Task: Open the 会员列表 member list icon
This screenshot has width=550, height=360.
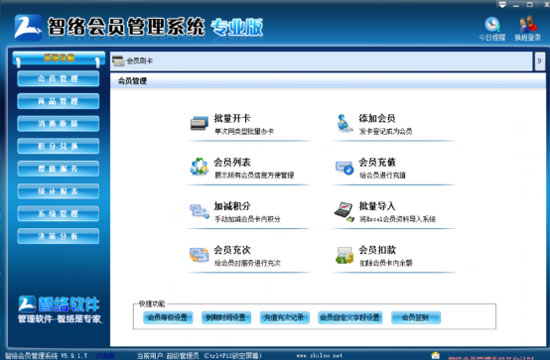Action: 199,167
